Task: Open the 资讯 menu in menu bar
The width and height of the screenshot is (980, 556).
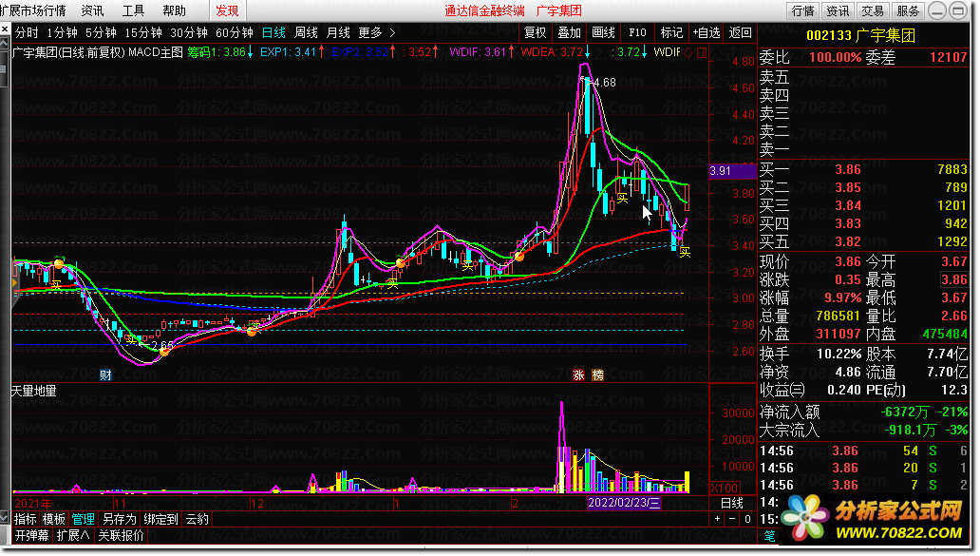Action: tap(92, 10)
